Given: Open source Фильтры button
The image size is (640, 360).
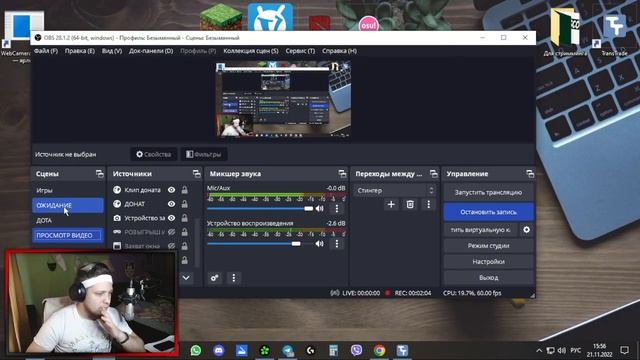Looking at the screenshot, I should pyautogui.click(x=204, y=154).
